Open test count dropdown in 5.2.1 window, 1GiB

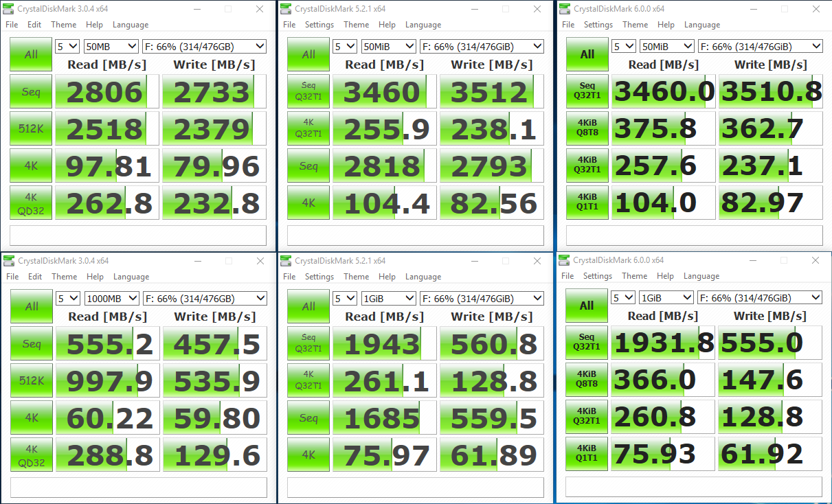tap(346, 299)
